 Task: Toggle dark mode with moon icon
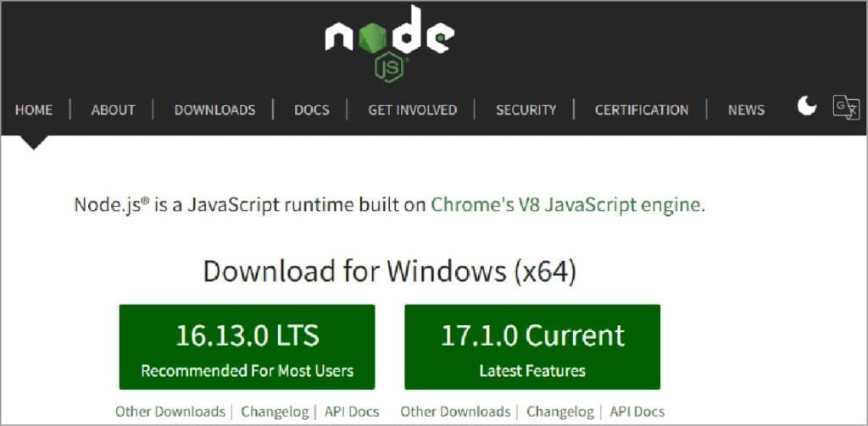(807, 107)
